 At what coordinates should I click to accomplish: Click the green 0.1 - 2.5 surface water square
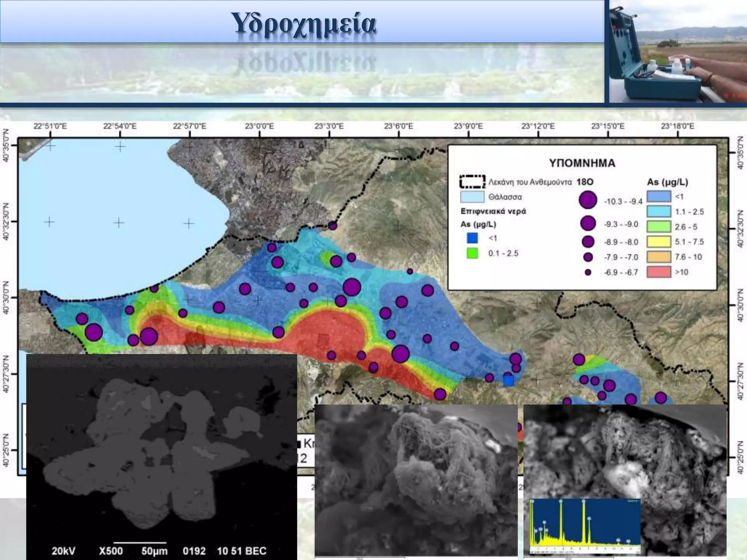tap(472, 253)
